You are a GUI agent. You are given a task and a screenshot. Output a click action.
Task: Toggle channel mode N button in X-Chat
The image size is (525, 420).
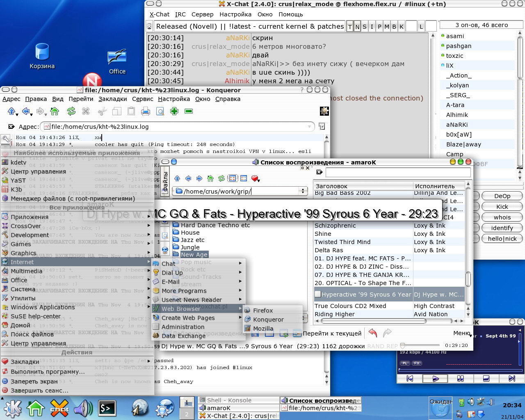pyautogui.click(x=357, y=27)
